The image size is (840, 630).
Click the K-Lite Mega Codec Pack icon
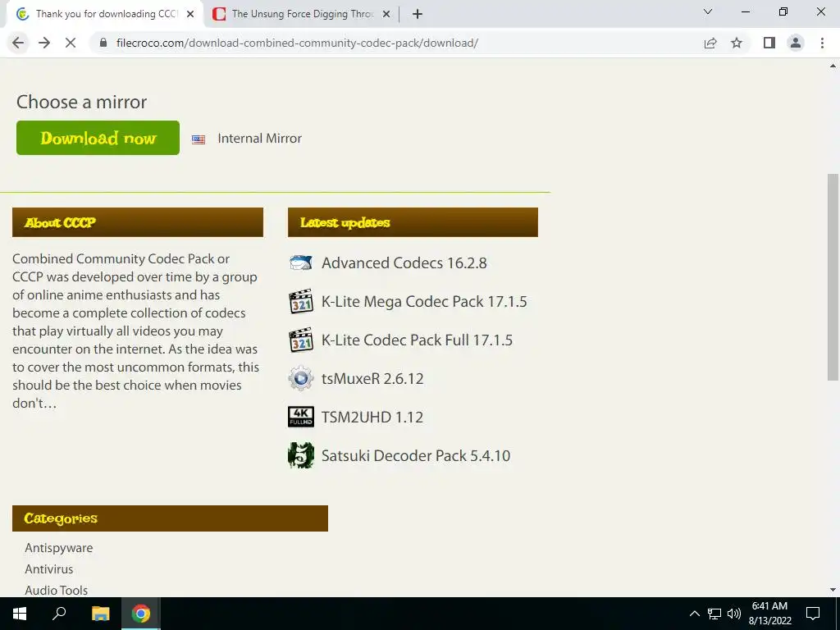coord(301,301)
